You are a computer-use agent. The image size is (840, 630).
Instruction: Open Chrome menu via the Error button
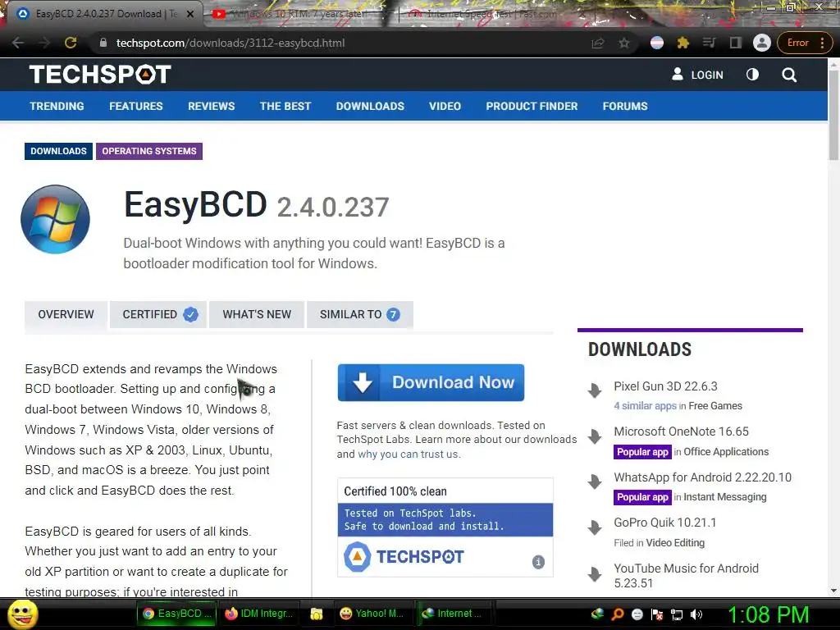(x=806, y=43)
